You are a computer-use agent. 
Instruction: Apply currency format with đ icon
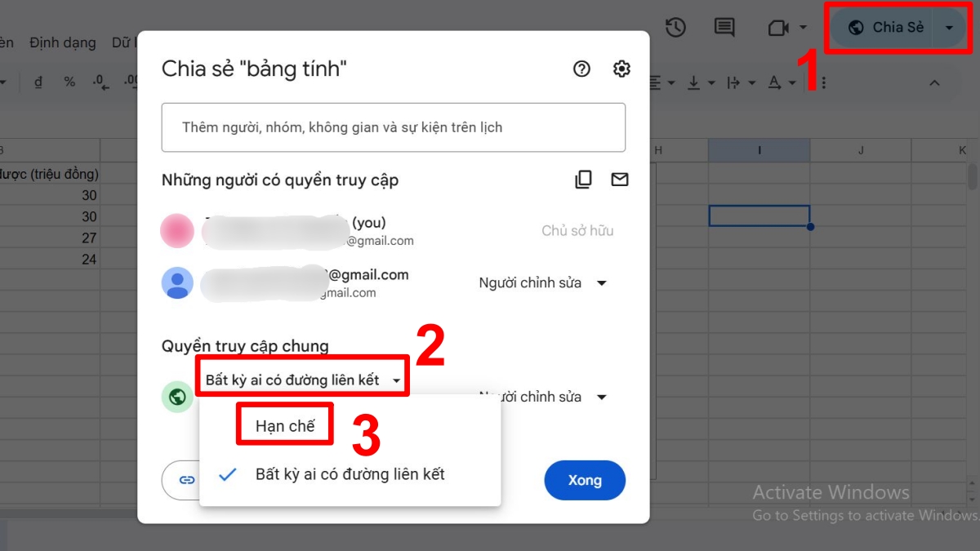[38, 82]
